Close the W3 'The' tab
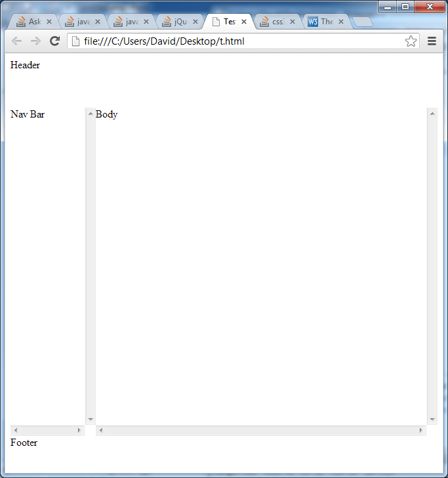 [341, 22]
